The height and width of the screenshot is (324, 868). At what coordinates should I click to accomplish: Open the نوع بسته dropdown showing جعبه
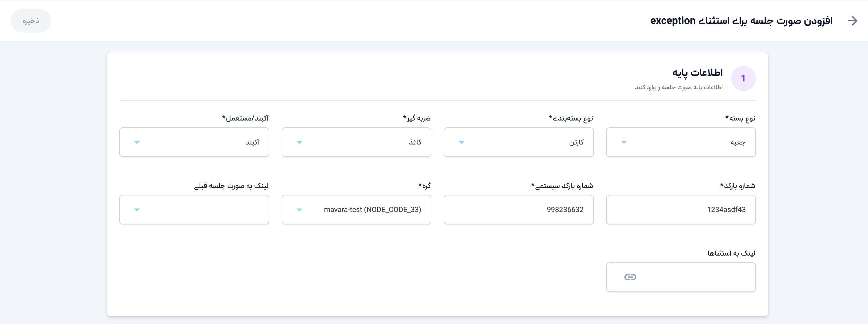tap(681, 142)
